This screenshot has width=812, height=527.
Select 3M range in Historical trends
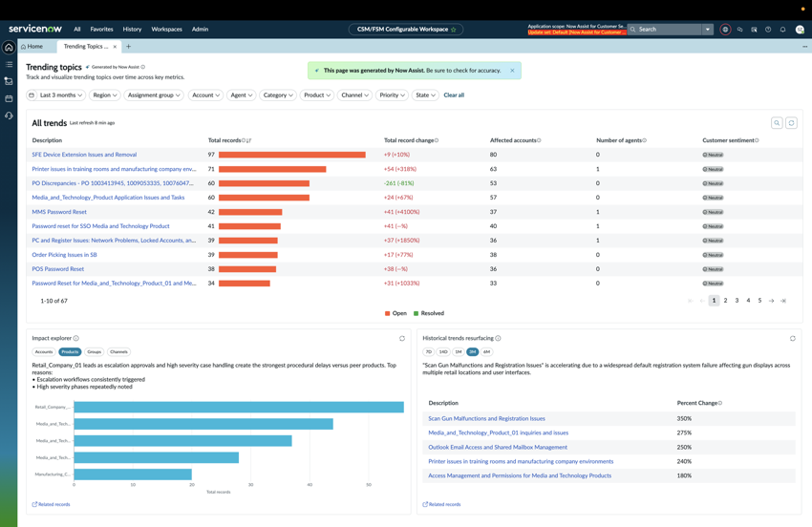pos(472,352)
